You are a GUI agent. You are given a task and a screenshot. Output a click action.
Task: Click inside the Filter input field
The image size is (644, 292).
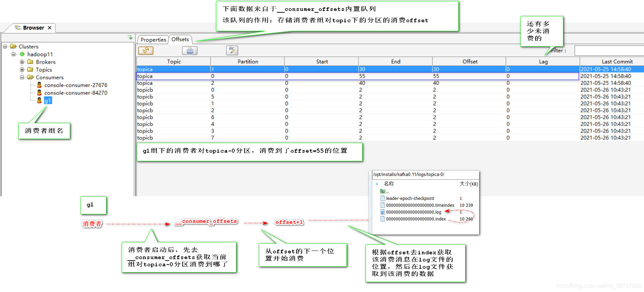pos(609,51)
